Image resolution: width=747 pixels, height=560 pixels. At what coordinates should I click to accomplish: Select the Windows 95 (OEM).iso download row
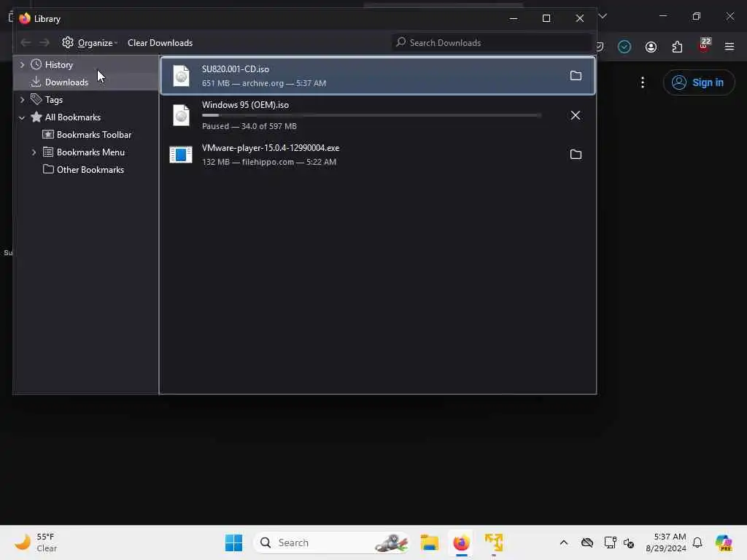378,115
